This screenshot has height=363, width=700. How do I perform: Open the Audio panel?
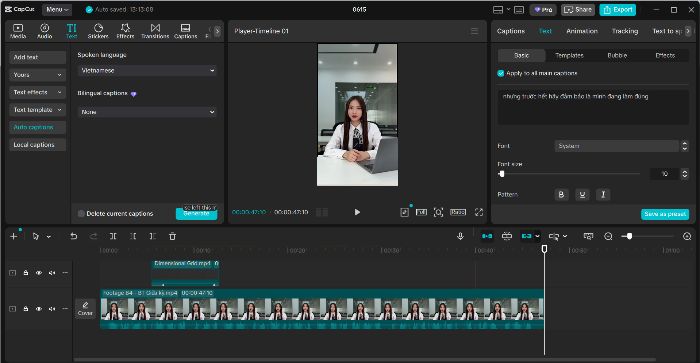[x=45, y=31]
